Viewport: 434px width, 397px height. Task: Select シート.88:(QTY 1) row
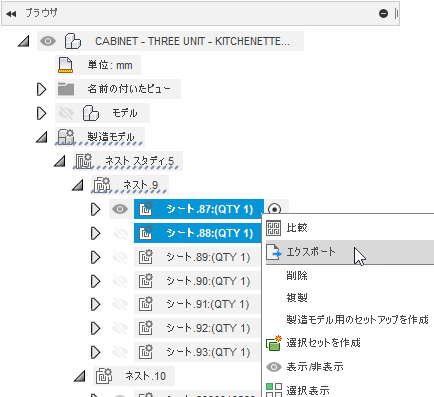pos(197,233)
